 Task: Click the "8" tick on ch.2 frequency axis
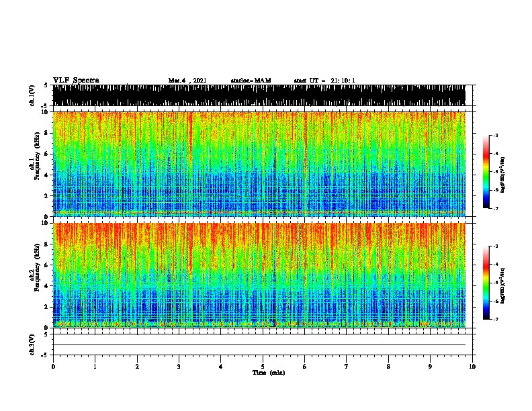tap(46, 244)
